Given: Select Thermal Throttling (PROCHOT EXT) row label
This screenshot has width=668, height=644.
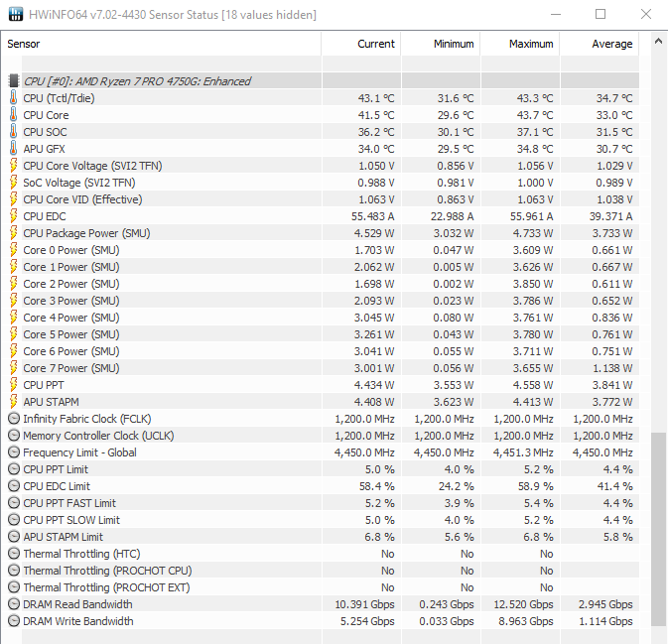Looking at the screenshot, I should [x=106, y=587].
